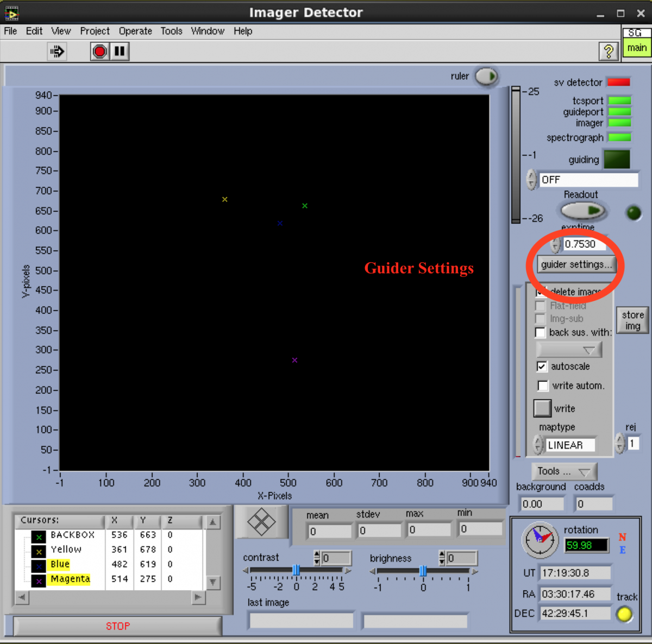The width and height of the screenshot is (652, 644).
Task: Click the green cursor marker in image
Action: [x=305, y=206]
